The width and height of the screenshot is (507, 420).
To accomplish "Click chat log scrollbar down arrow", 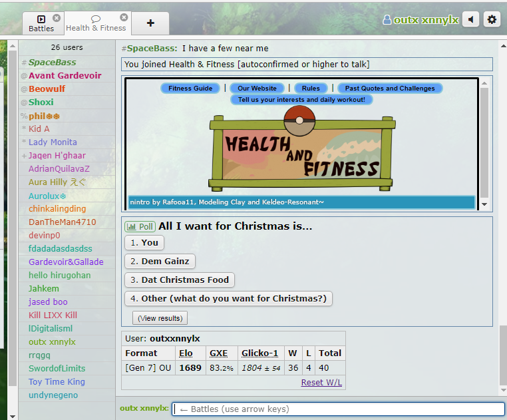I will coord(504,390).
